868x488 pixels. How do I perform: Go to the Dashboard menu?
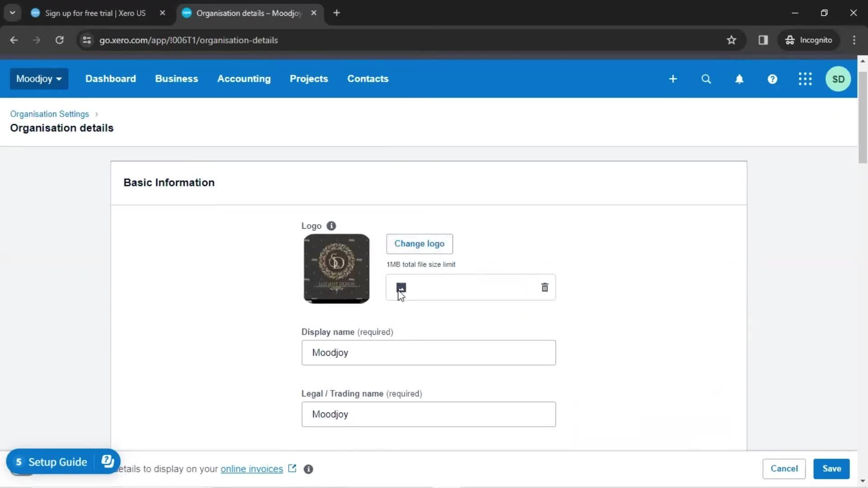coord(110,79)
